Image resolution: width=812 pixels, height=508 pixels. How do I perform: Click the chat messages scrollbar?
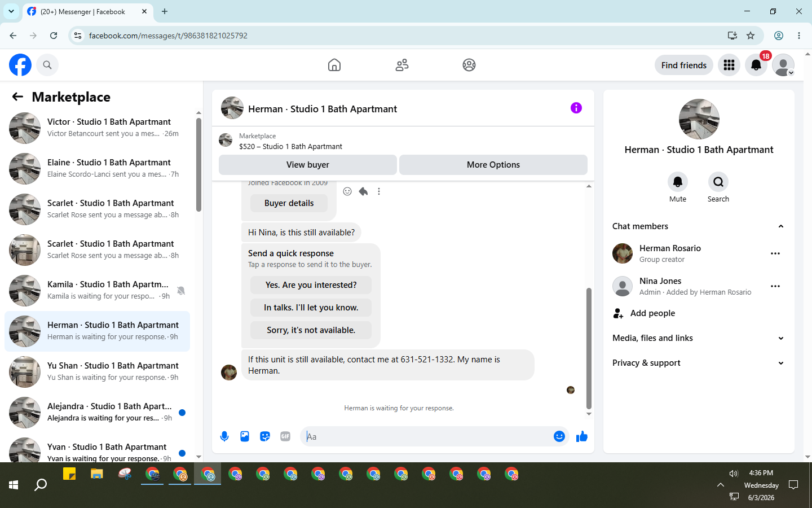click(589, 348)
